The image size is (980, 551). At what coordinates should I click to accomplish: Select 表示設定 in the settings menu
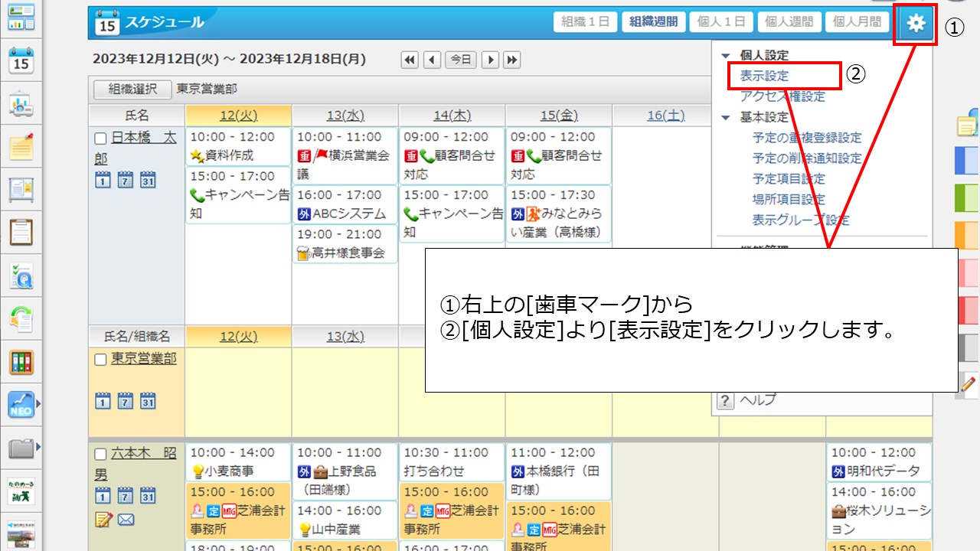pyautogui.click(x=764, y=76)
